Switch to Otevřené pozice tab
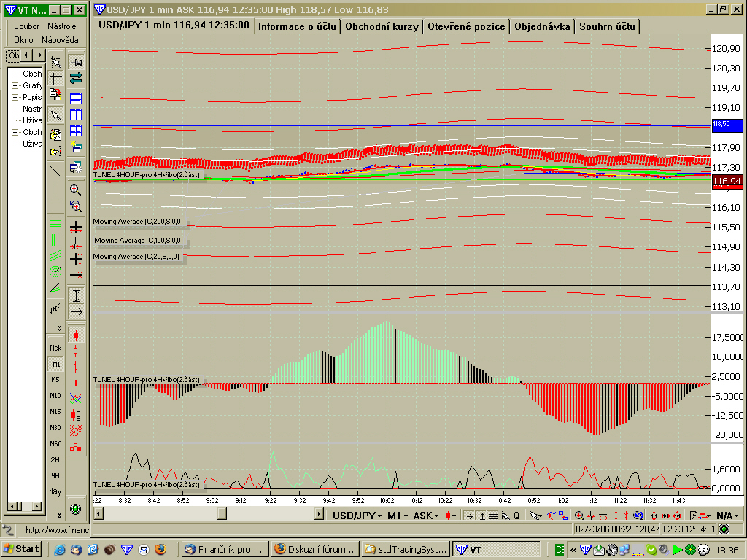This screenshot has height=560, width=747. [x=466, y=26]
